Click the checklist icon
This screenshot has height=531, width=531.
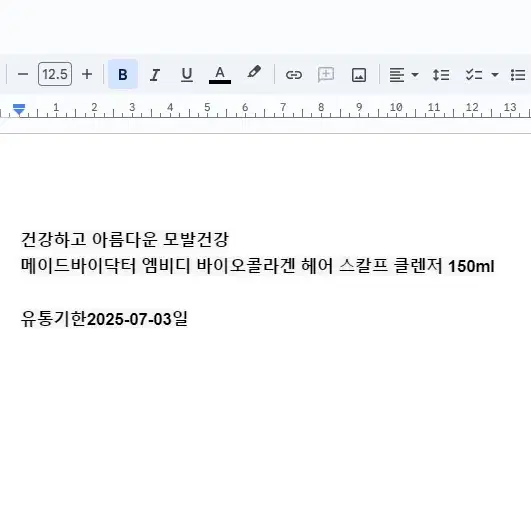[x=474, y=75]
